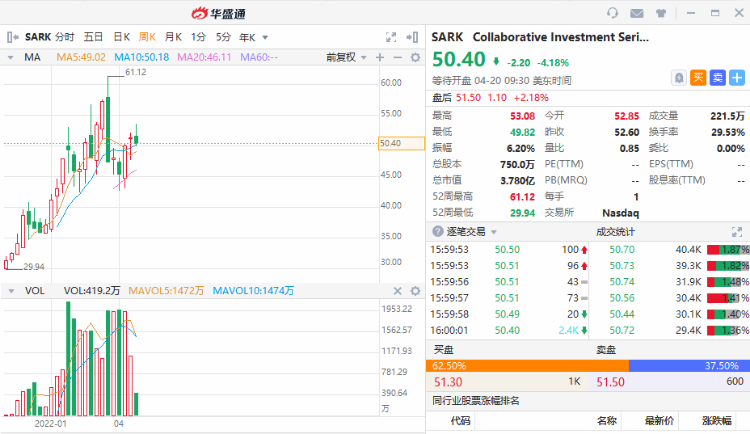750x434 pixels.
Task: Select 成交统计 statistics header
Action: click(615, 232)
